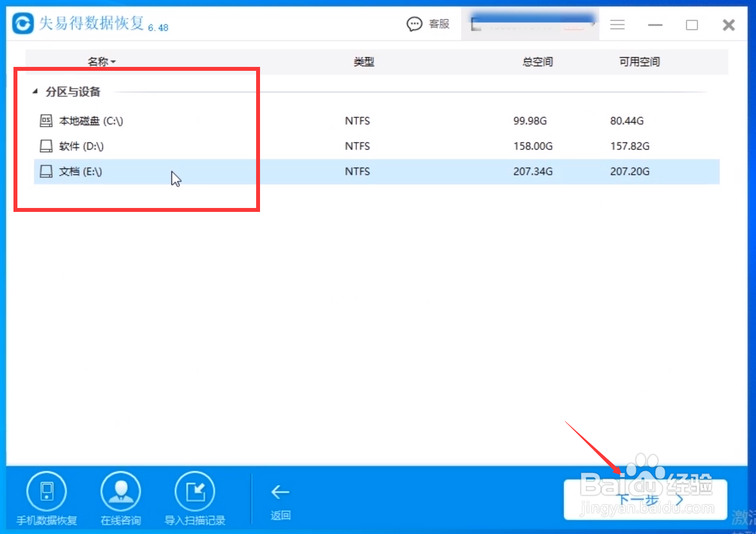Viewport: 756px width, 534px height.
Task: Click the local disk C drive icon
Action: tap(45, 121)
